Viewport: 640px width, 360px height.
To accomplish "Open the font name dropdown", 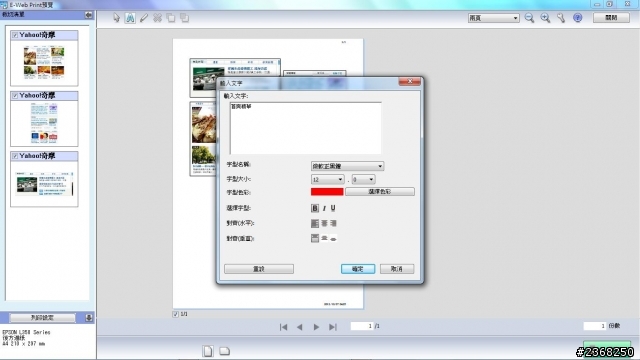I will pyautogui.click(x=347, y=166).
